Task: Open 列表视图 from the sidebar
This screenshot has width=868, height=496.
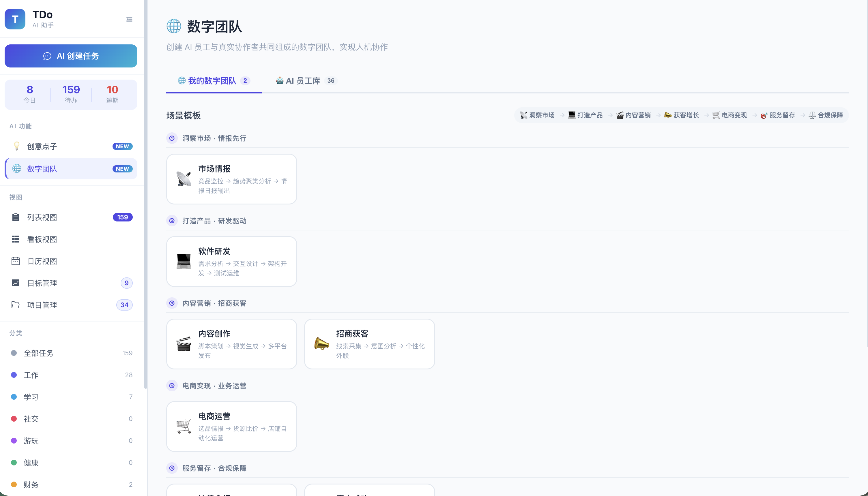Action: click(x=71, y=217)
